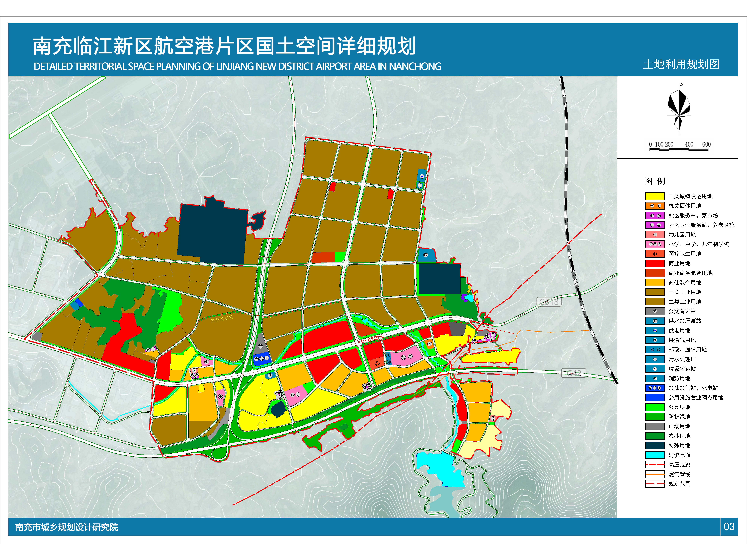This screenshot has width=747, height=560.
Task: Click the 高压走廊 dashed line sample
Action: pos(655,465)
